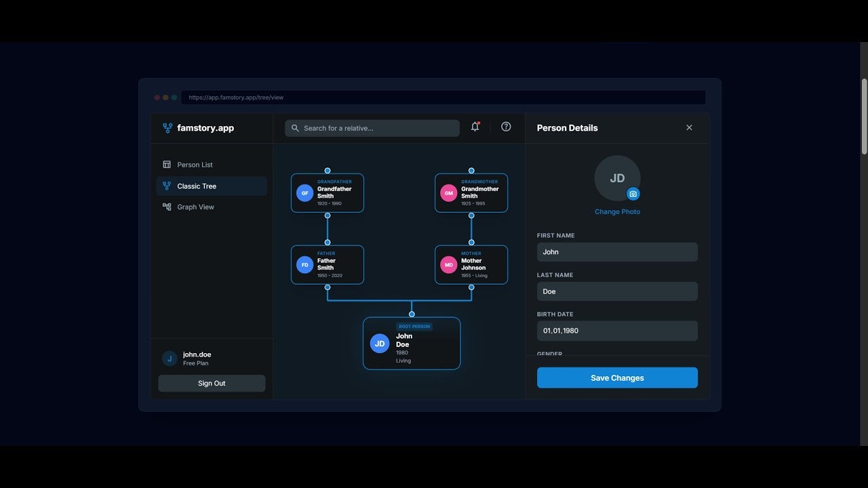Click the GM avatar on Grandmother card
The width and height of the screenshot is (868, 488).
pyautogui.click(x=448, y=193)
